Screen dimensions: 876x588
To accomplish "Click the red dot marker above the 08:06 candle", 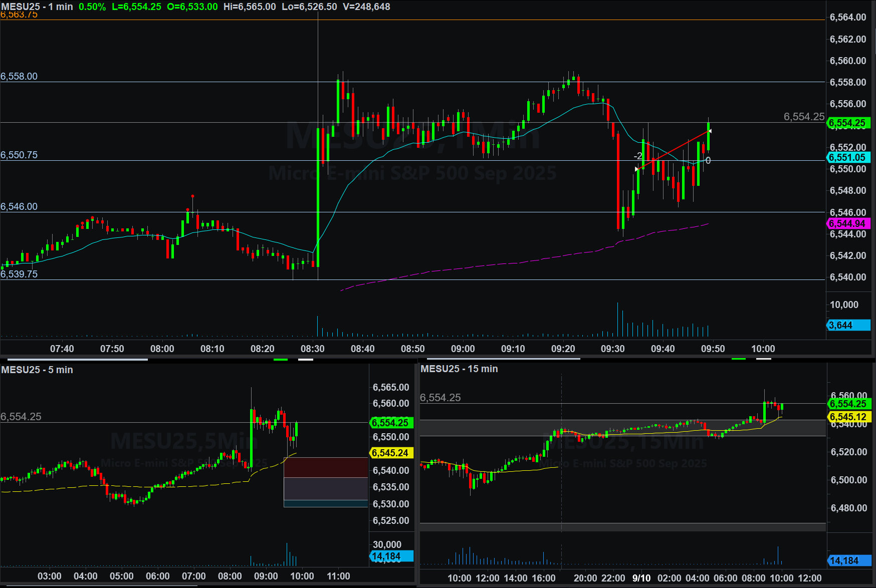I will [x=192, y=196].
